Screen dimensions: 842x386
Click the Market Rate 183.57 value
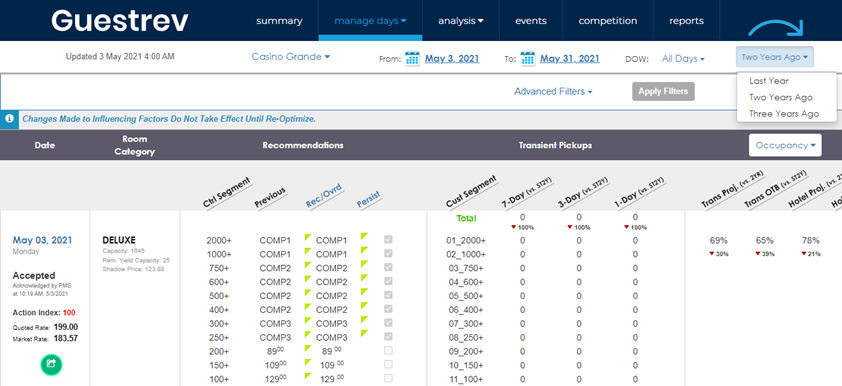tap(66, 338)
